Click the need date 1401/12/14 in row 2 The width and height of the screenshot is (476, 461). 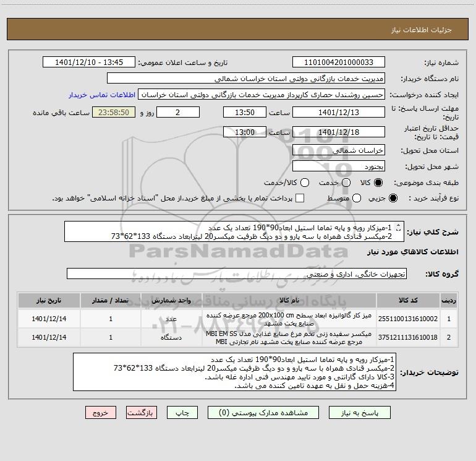[49, 337]
